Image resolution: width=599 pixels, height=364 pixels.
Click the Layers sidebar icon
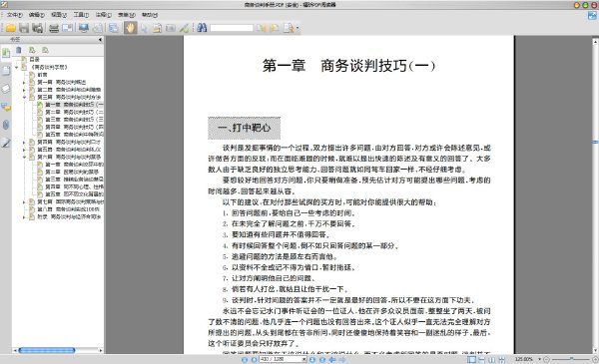(x=6, y=89)
